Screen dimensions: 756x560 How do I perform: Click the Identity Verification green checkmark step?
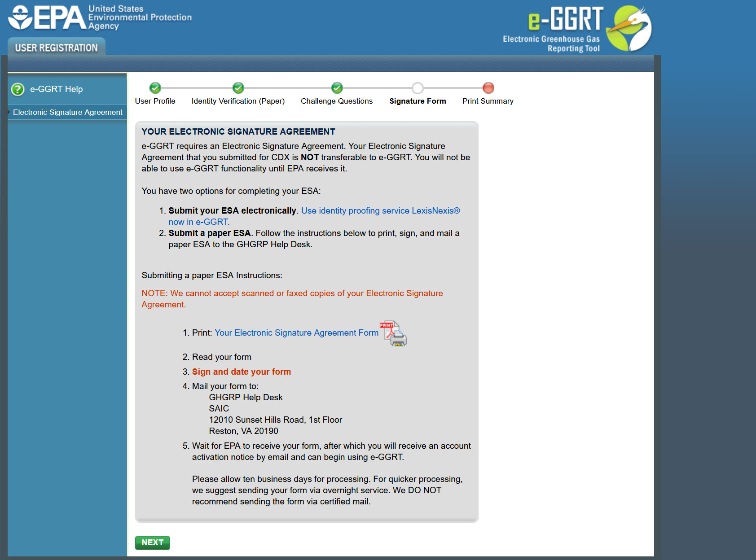tap(238, 88)
